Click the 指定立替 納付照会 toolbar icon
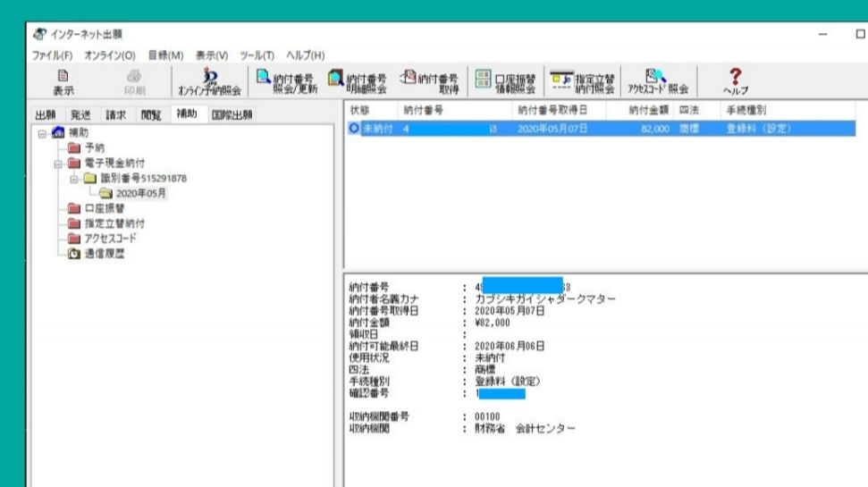868x487 pixels. coord(580,81)
